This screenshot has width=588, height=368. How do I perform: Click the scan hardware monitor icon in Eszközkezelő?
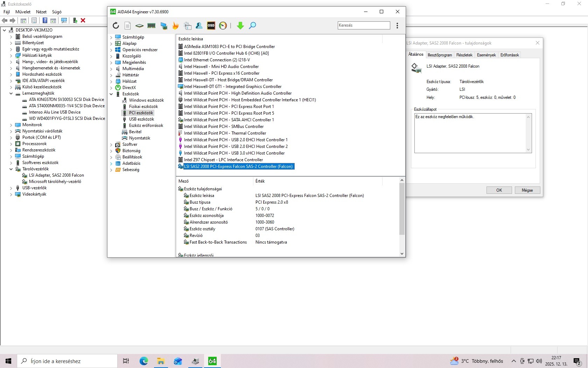coord(64,20)
